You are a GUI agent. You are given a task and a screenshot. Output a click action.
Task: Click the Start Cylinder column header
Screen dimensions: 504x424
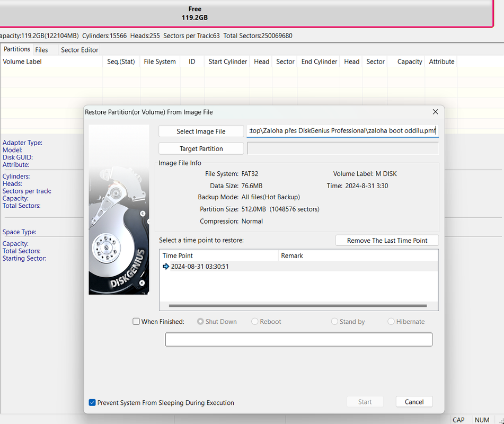pos(227,61)
